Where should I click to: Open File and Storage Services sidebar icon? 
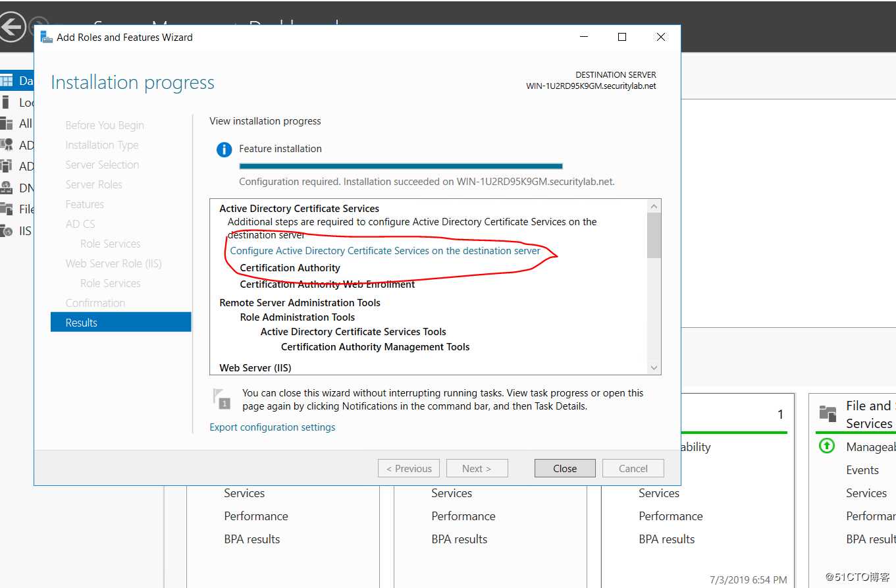[7, 209]
